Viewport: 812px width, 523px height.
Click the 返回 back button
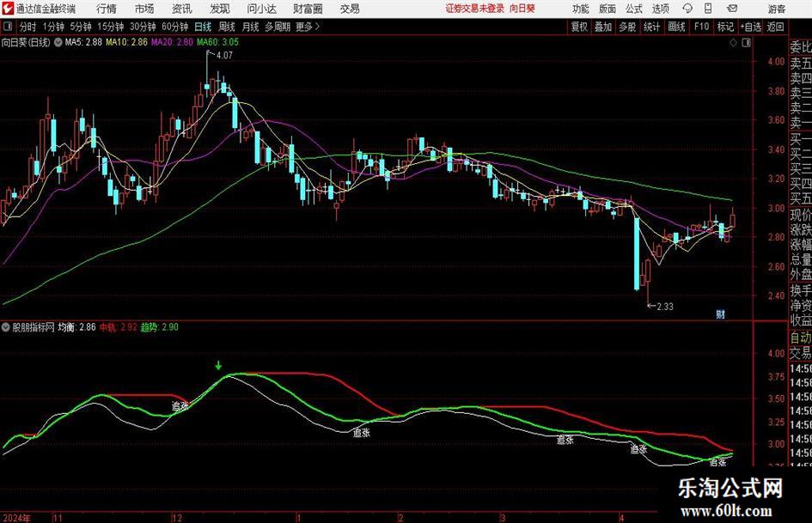(x=775, y=27)
